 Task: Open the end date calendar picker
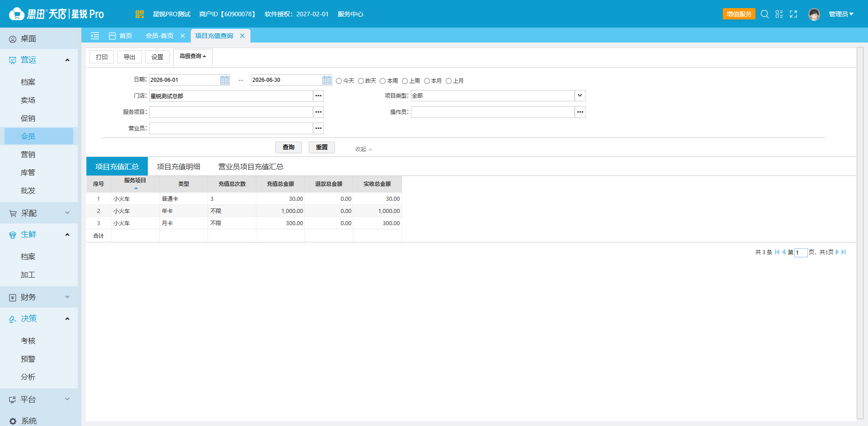pos(327,80)
